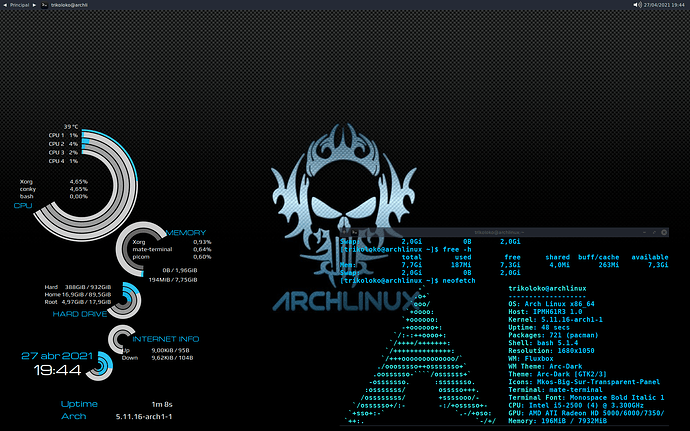
Task: Click 'Terminal Font: Monospace Bold Italic' line
Action: 586,398
